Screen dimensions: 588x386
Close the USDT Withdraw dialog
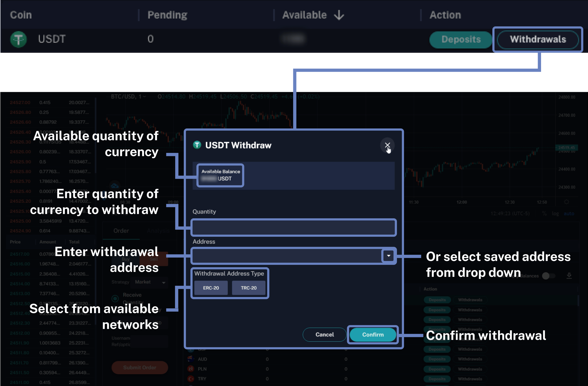(387, 145)
